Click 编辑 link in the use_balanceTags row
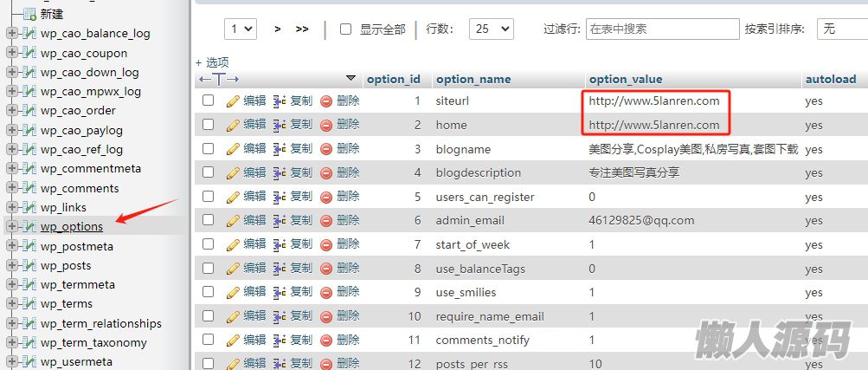 pos(254,268)
